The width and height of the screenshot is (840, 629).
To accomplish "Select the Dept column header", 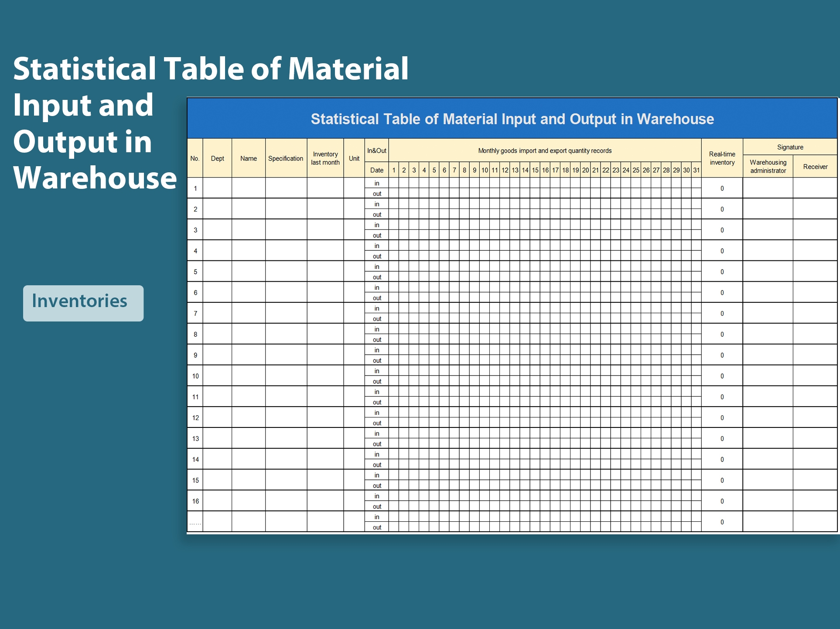I will (x=217, y=158).
